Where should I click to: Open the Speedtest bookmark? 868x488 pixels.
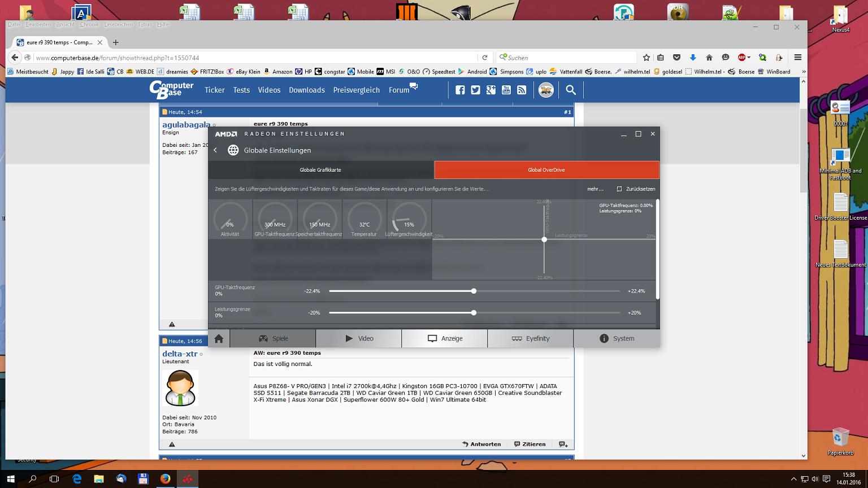439,72
